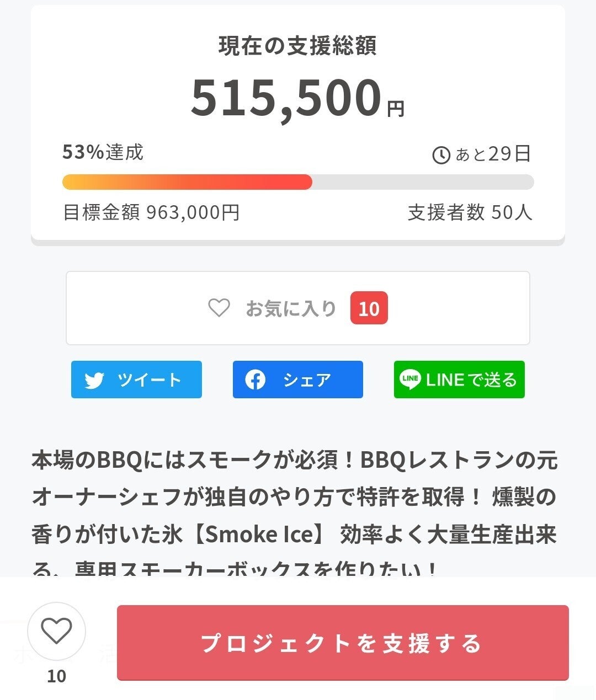The width and height of the screenshot is (596, 700).
Task: Click the gray unfilled progress bar section
Action: [x=423, y=182]
